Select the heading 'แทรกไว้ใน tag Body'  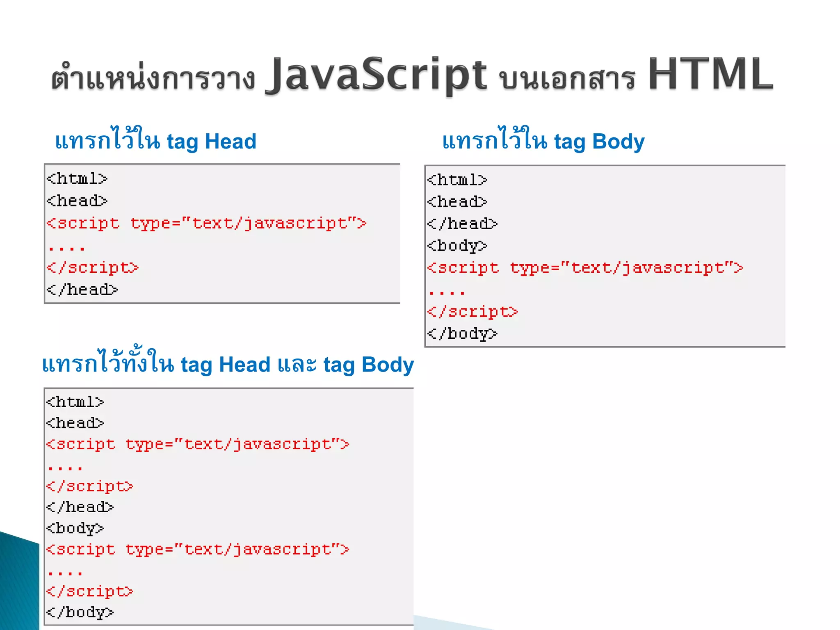(543, 139)
